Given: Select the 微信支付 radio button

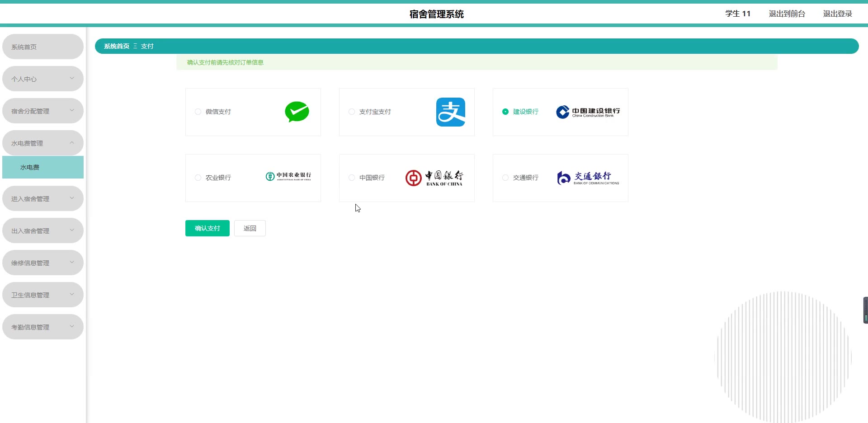Looking at the screenshot, I should point(198,112).
